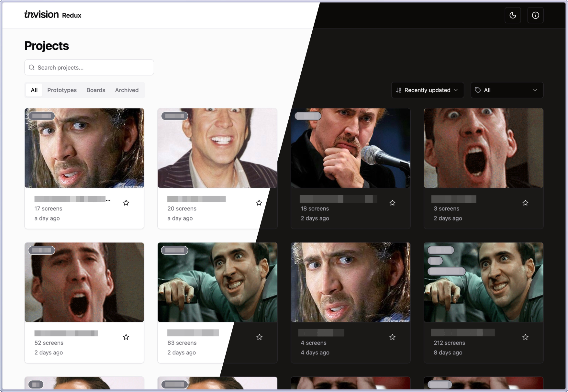The height and width of the screenshot is (392, 568).
Task: Click the InVision Redux logo
Action: pos(53,15)
